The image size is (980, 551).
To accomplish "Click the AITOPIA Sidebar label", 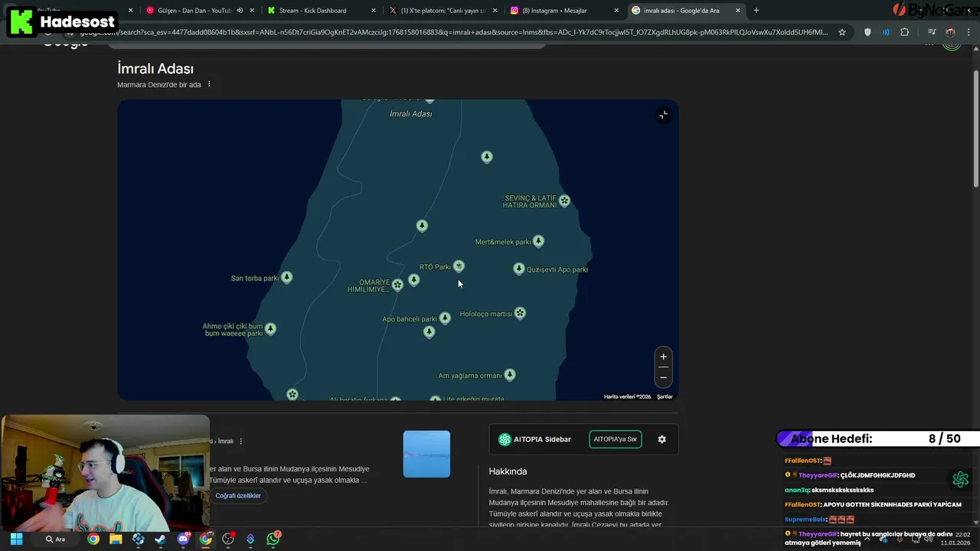I will (542, 439).
